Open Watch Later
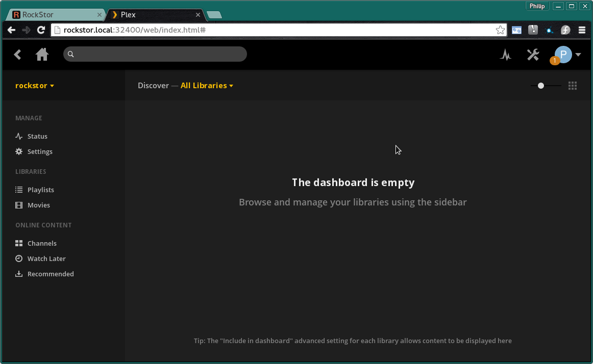This screenshot has height=364, width=593. [46, 259]
